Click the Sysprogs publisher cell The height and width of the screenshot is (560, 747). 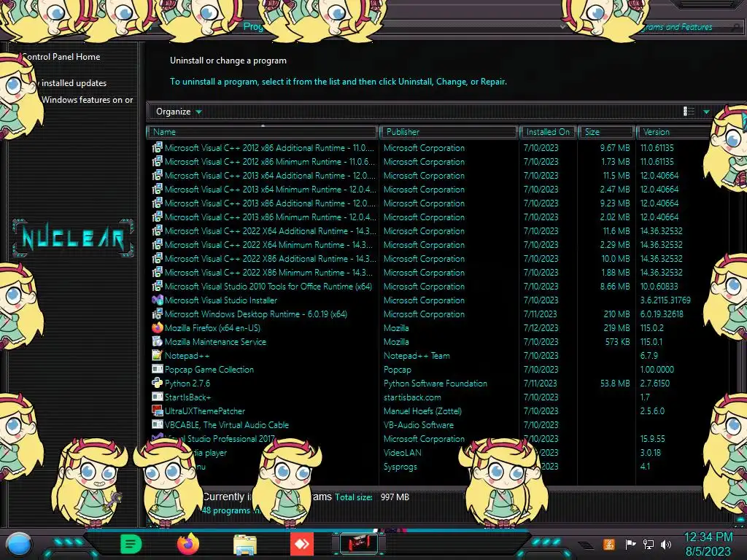[x=400, y=466]
